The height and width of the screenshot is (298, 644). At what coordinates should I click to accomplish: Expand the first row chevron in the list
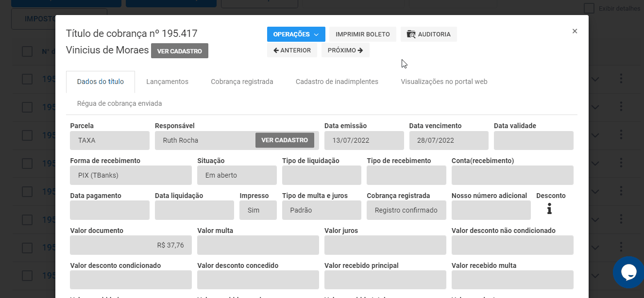pos(595,79)
